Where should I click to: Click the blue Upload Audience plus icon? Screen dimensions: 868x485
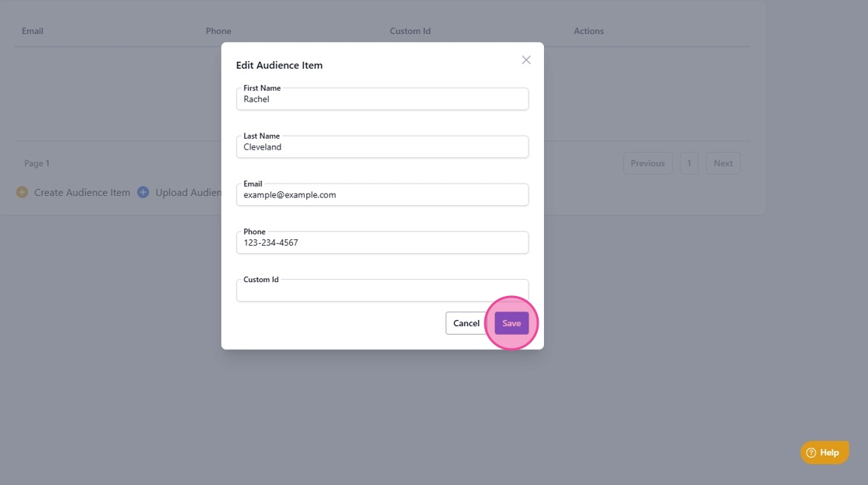point(143,192)
